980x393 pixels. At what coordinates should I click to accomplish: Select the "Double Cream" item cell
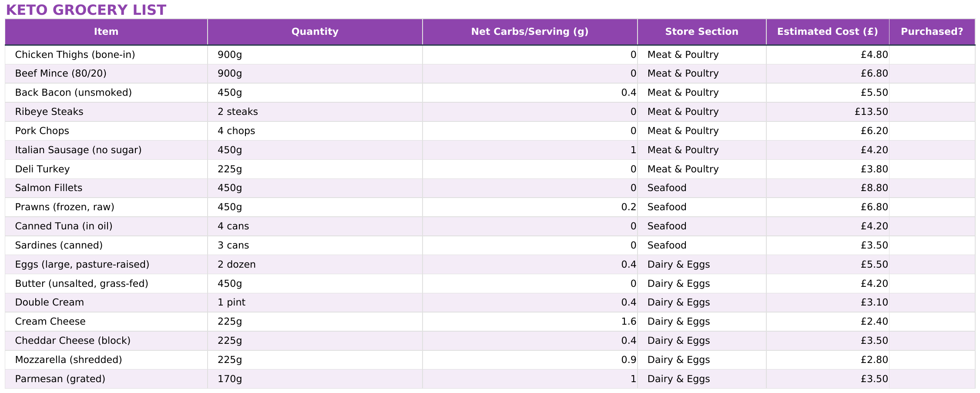[106, 302]
